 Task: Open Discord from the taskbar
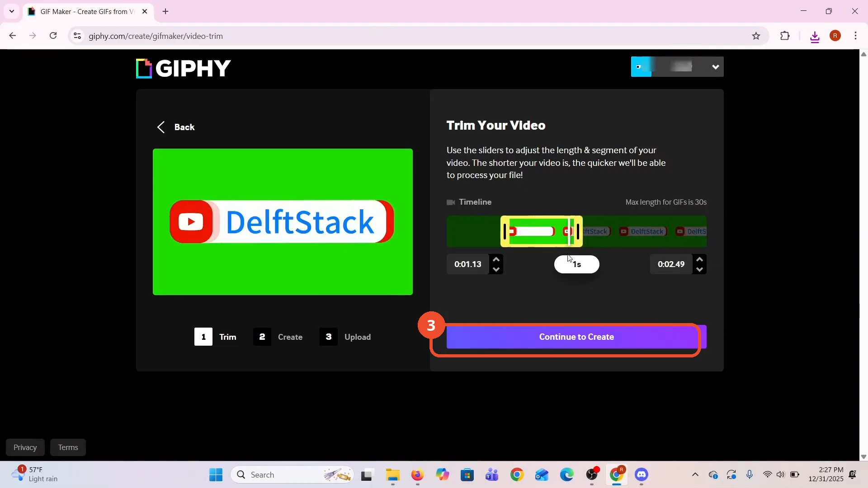(x=641, y=475)
